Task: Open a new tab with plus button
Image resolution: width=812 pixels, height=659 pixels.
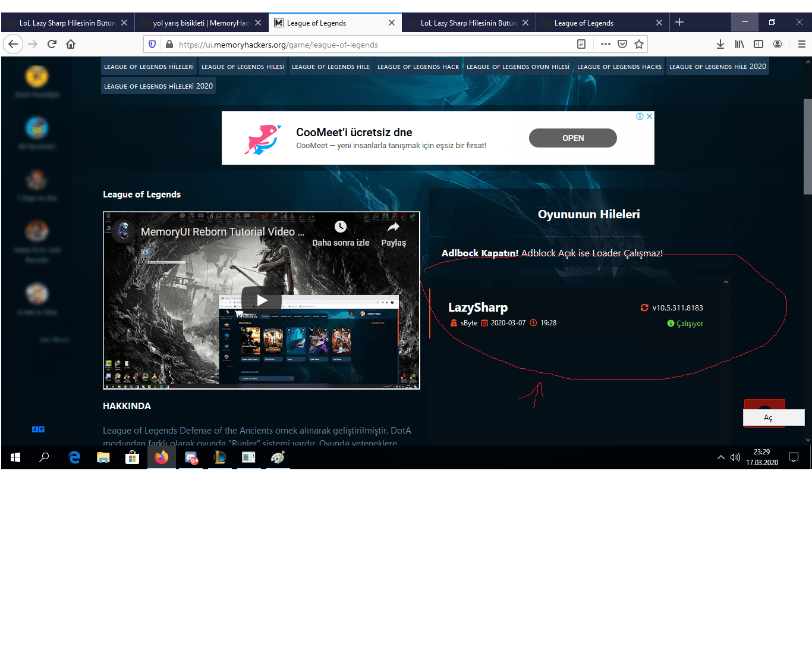Action: [679, 22]
